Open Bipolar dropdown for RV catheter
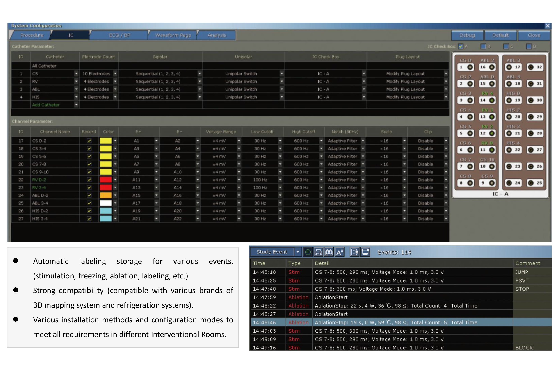Screen dimensions: 559x392 (199, 82)
